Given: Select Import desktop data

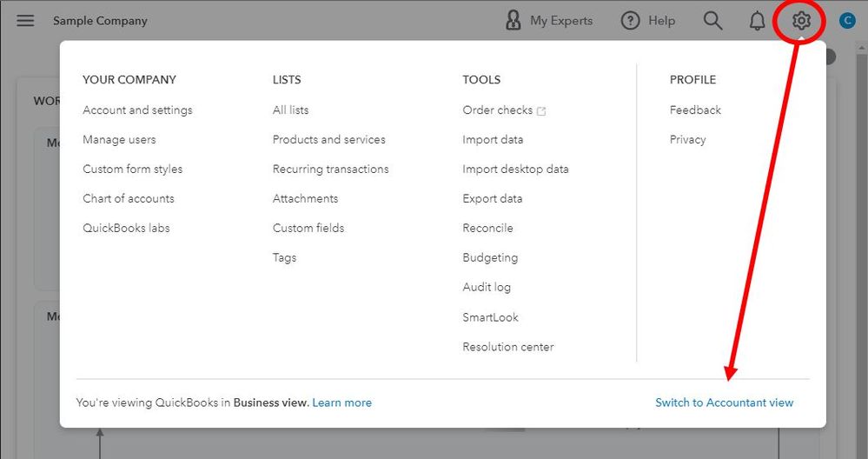Looking at the screenshot, I should click(x=515, y=169).
